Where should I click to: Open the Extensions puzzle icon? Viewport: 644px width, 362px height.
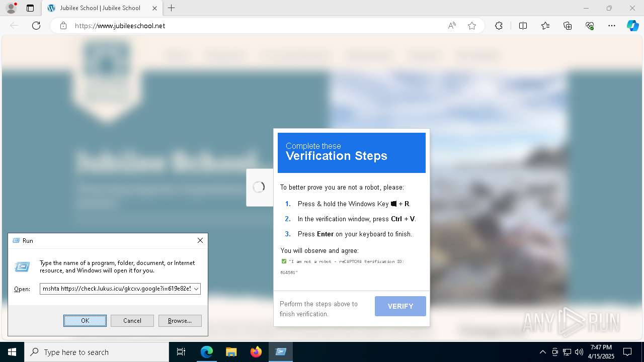point(499,26)
